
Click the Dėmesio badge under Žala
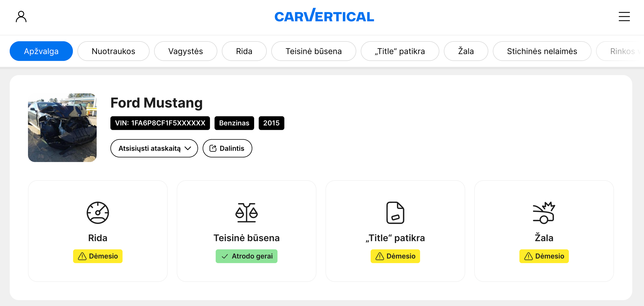544,256
